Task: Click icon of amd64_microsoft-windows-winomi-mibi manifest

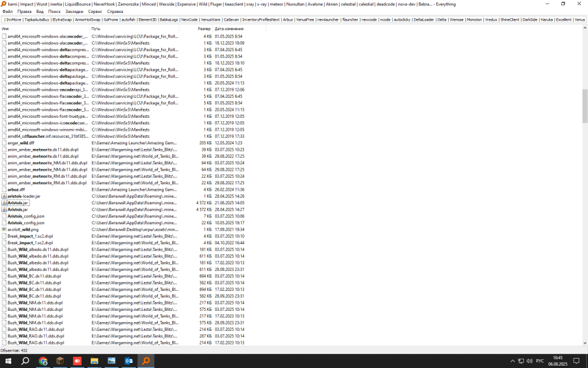Action: 4,130
